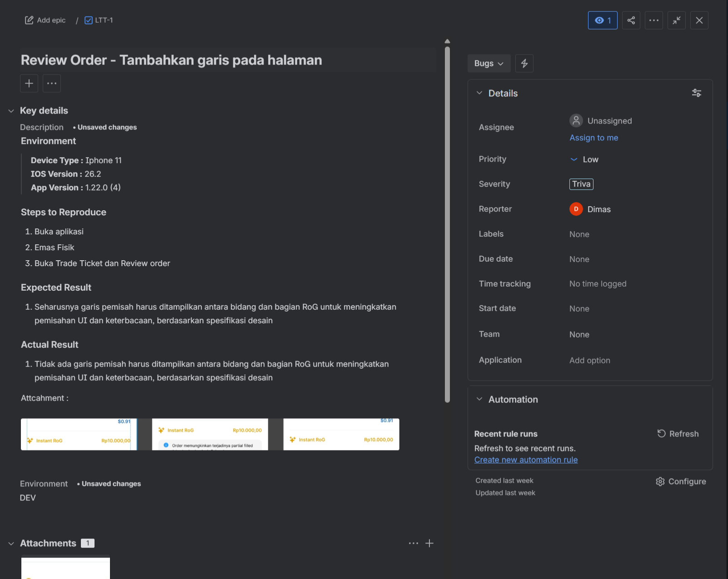This screenshot has height=579, width=728.
Task: Click the share icon
Action: [631, 20]
